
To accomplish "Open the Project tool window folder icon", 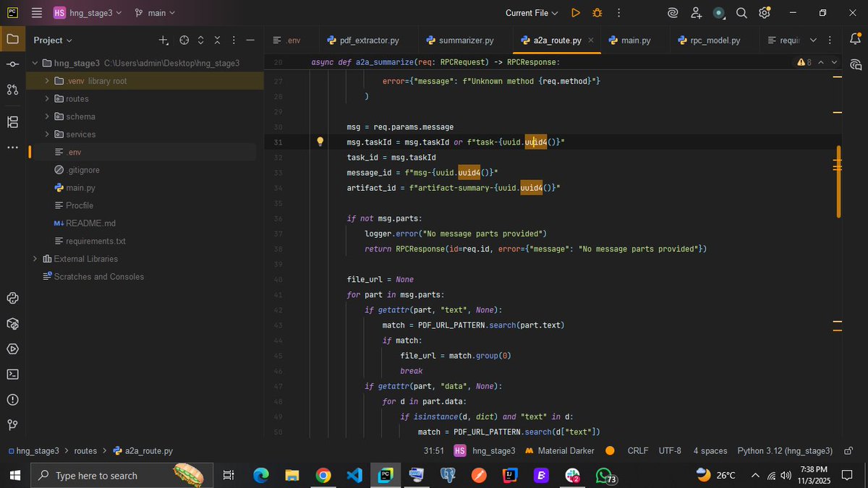I will pos(12,40).
